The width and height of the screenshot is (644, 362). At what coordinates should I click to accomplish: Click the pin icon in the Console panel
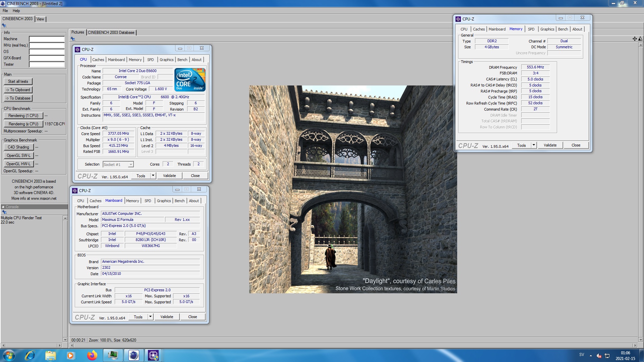point(4,212)
